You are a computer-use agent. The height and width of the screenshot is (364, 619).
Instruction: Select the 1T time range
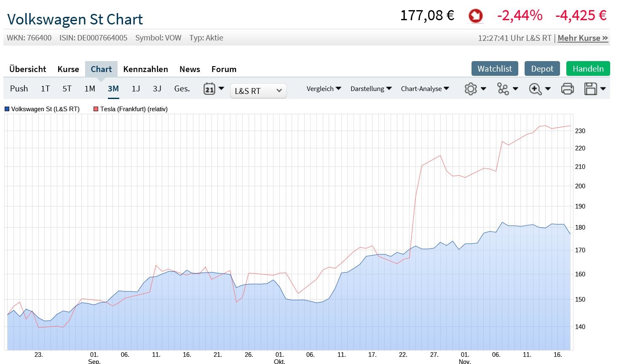click(x=45, y=88)
